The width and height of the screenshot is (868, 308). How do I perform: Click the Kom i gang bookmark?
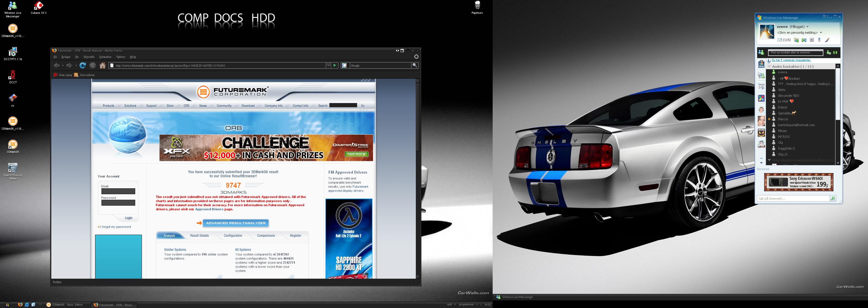click(x=63, y=75)
